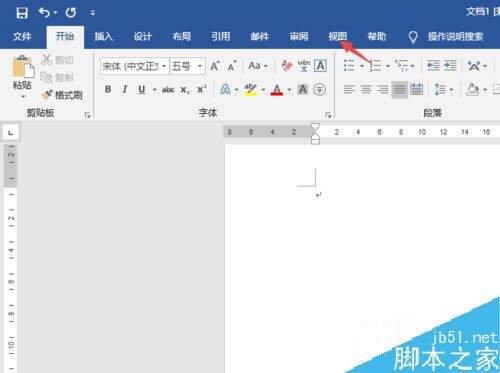Expand the Paste 粘贴 dropdown arrow
The height and width of the screenshot is (373, 500).
point(23,97)
